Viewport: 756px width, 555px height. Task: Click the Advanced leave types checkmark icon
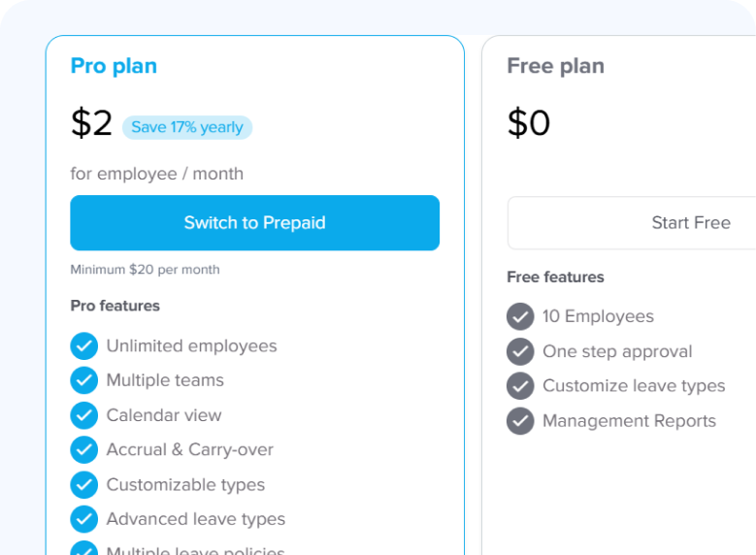click(84, 519)
